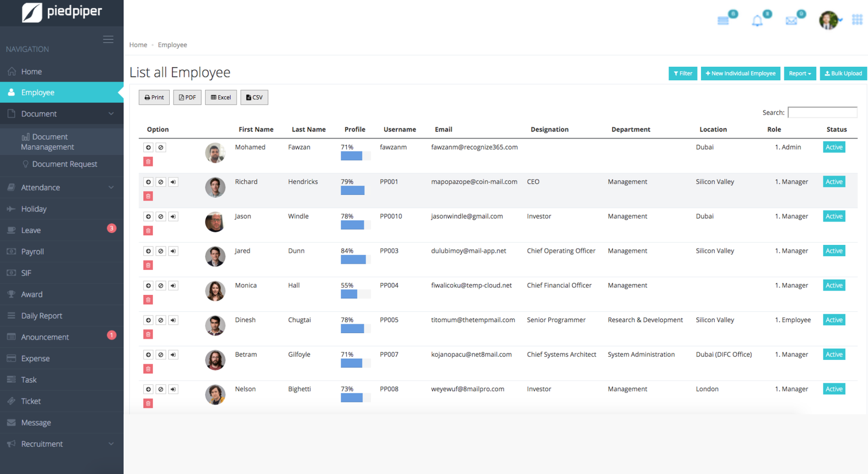Screen dimensions: 868x474
Task: Open the mail envelope icon in header
Action: point(792,21)
